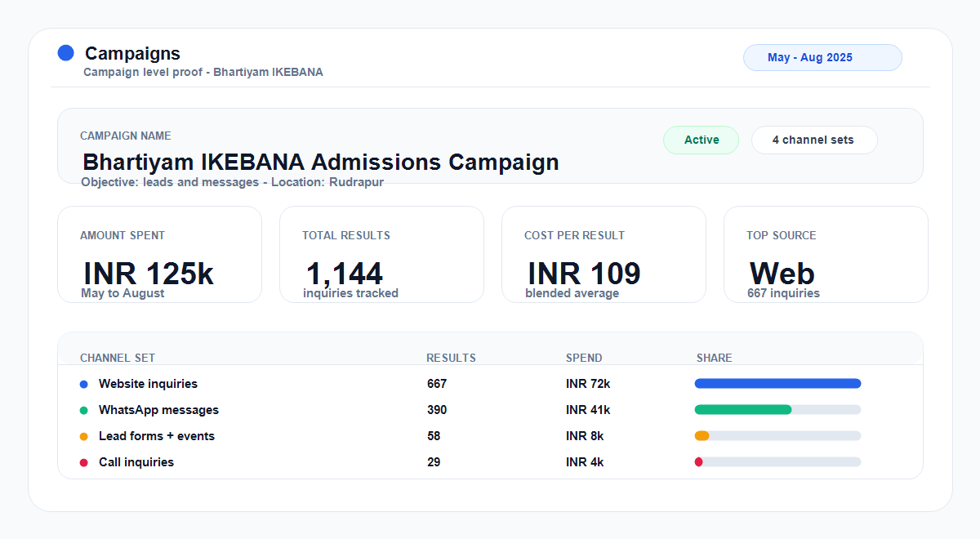The image size is (980, 539).
Task: Click the 58 results cell
Action: point(434,436)
